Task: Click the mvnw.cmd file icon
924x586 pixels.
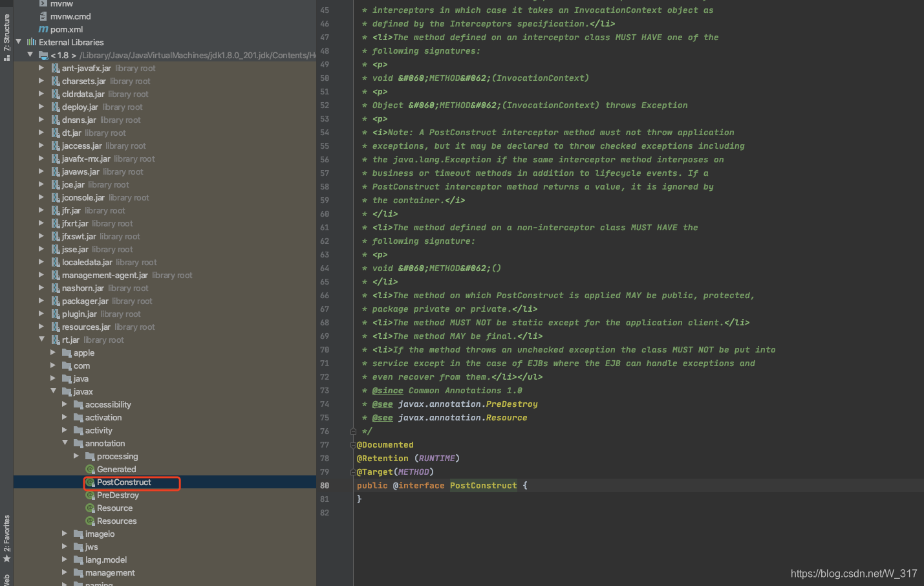Action: click(x=43, y=16)
